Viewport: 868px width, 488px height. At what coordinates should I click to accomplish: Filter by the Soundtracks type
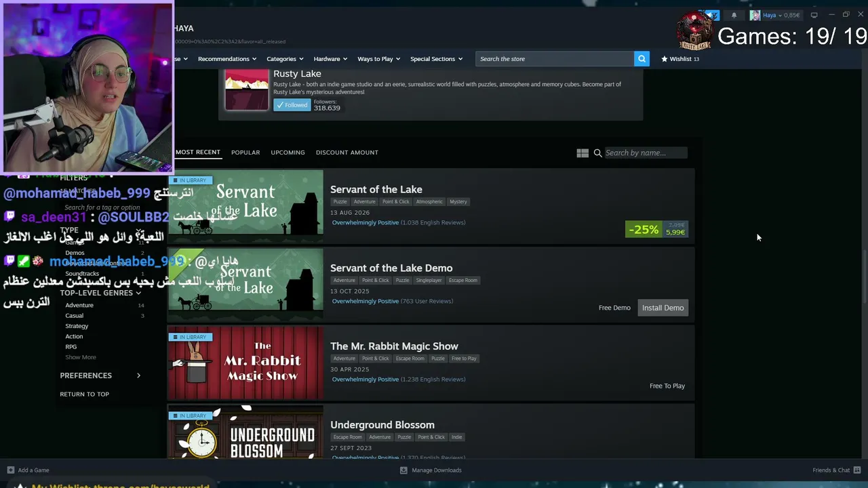(x=82, y=274)
